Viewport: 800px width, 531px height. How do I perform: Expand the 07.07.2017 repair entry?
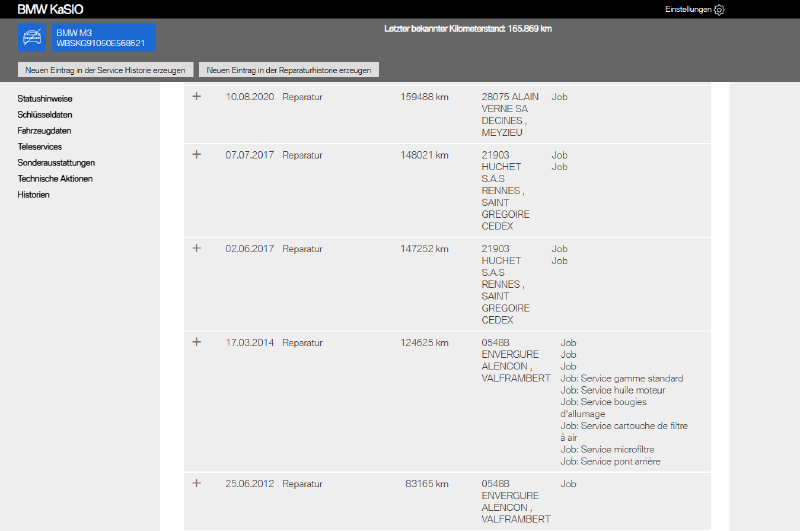click(196, 155)
